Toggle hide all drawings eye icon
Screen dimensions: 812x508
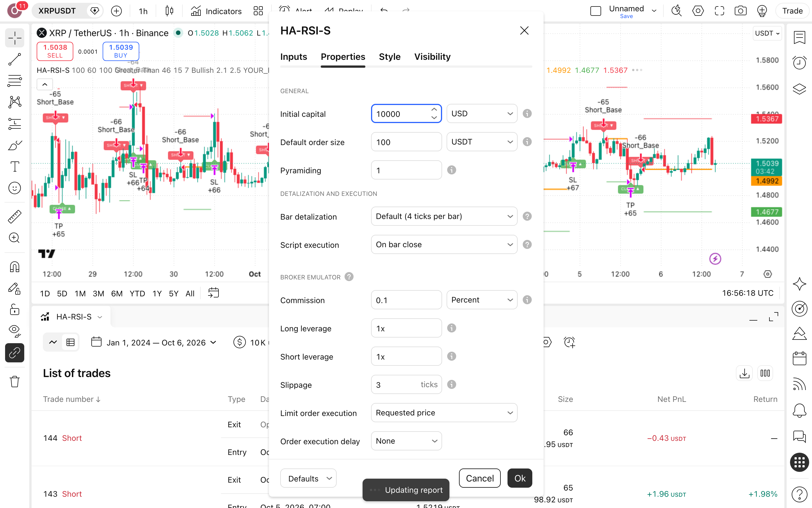point(14,331)
